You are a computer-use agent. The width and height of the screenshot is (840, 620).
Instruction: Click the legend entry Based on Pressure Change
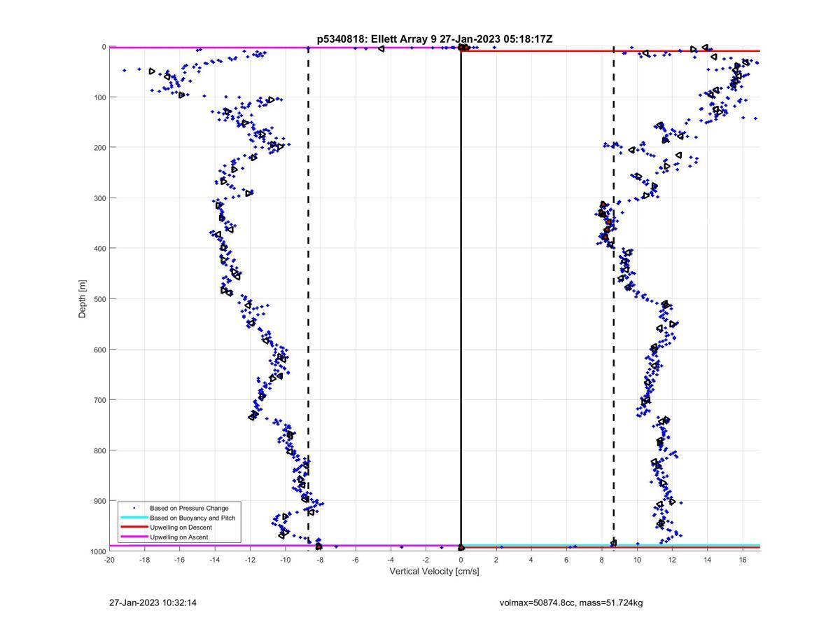[x=189, y=508]
